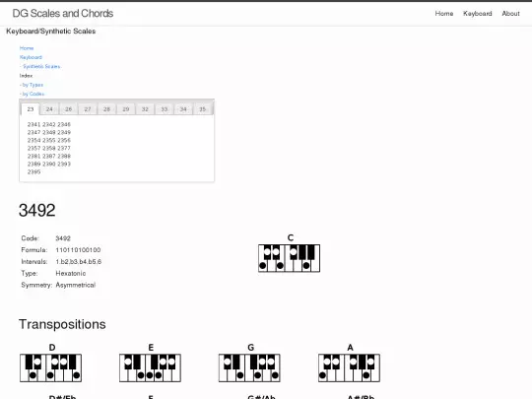532x399 pixels.
Task: Open scale code 2381
Action: click(x=33, y=156)
